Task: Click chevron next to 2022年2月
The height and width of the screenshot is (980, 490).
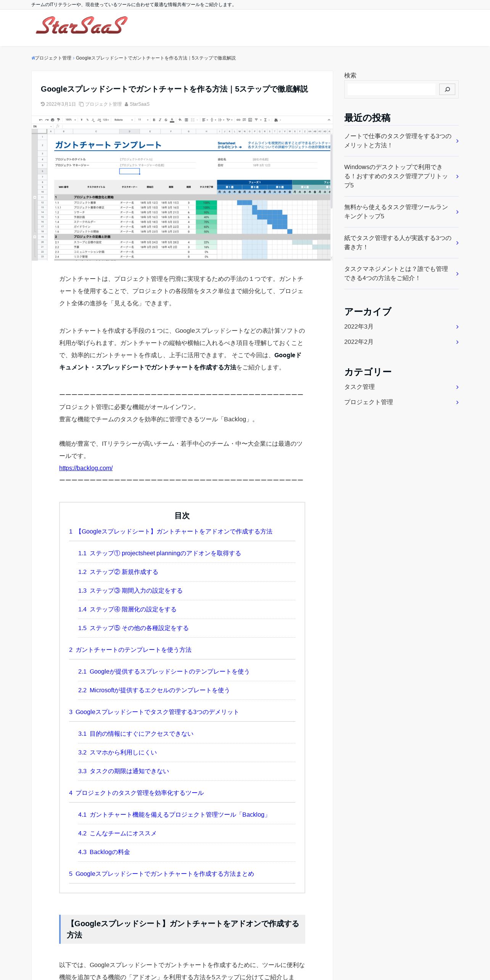Action: click(457, 342)
